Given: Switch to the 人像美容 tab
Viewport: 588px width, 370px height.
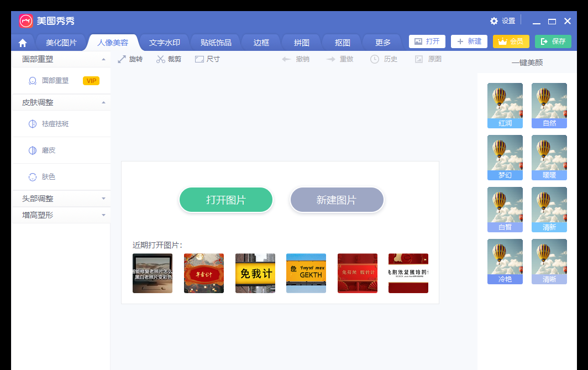Looking at the screenshot, I should point(113,43).
